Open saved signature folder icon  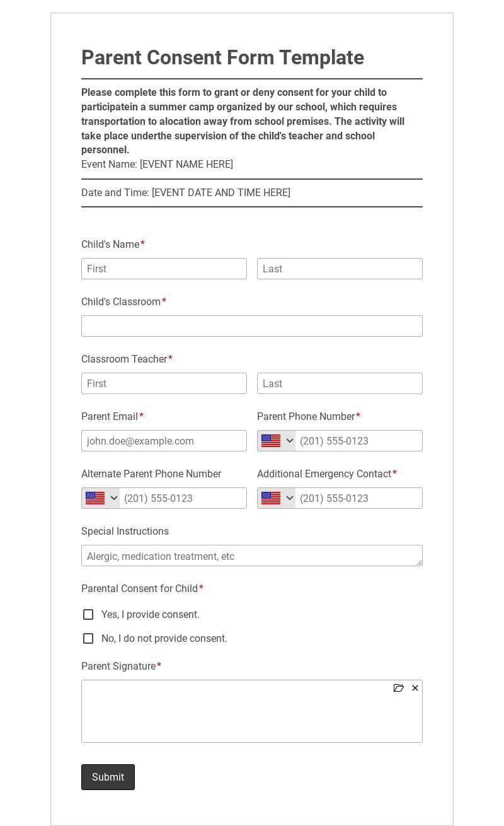398,688
